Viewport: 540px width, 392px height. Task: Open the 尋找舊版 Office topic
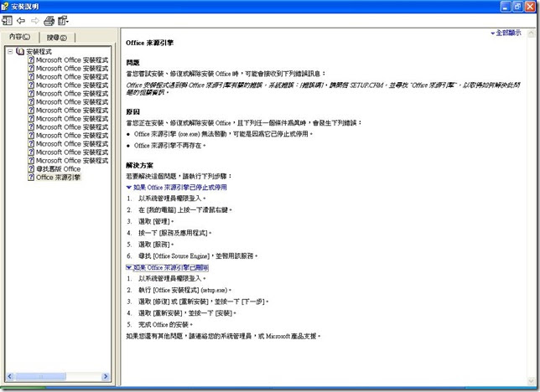point(58,169)
